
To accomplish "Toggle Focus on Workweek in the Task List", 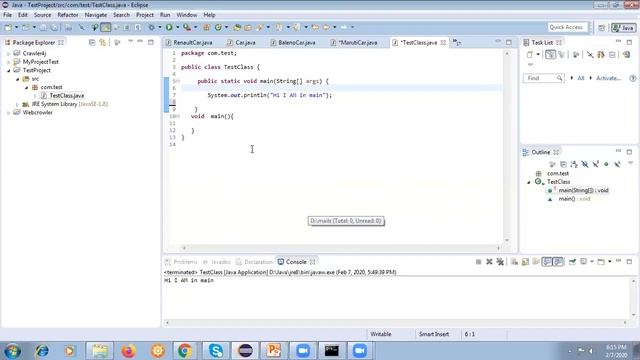I will click(576, 55).
